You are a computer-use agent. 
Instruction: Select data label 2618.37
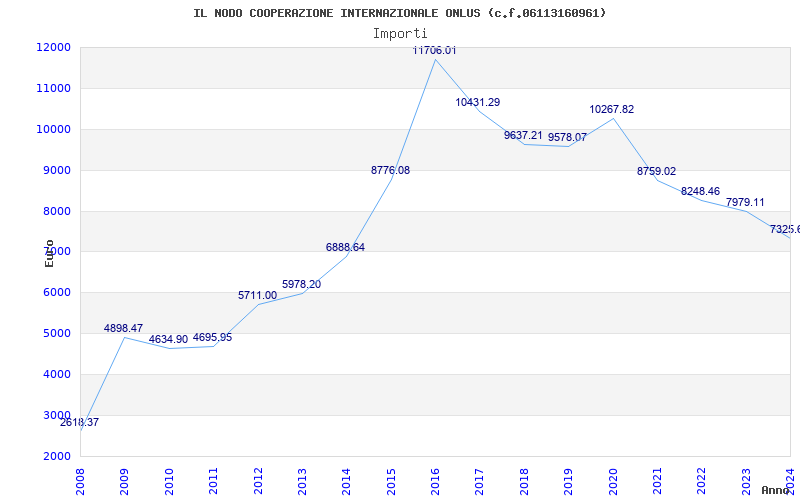point(80,422)
